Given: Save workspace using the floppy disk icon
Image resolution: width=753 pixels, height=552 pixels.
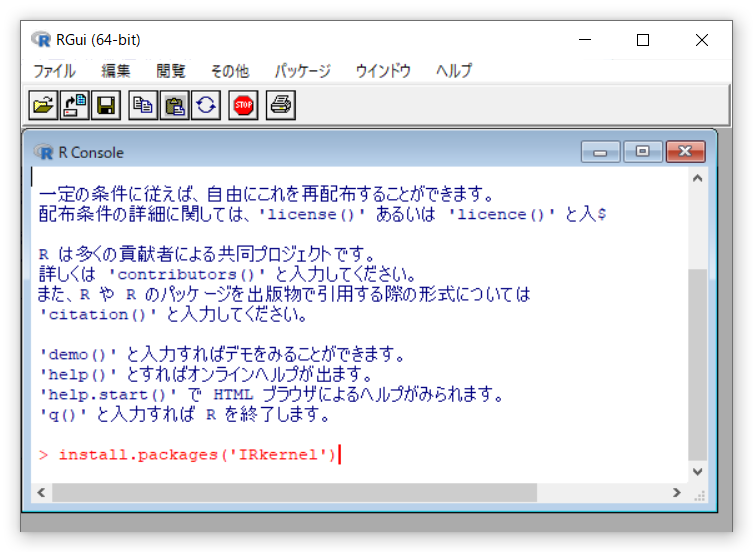Looking at the screenshot, I should [106, 104].
